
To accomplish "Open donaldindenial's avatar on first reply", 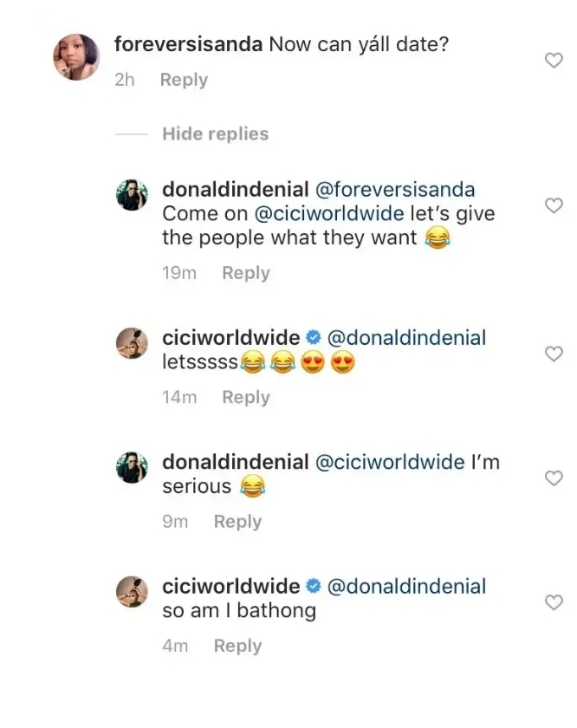I will pyautogui.click(x=133, y=196).
